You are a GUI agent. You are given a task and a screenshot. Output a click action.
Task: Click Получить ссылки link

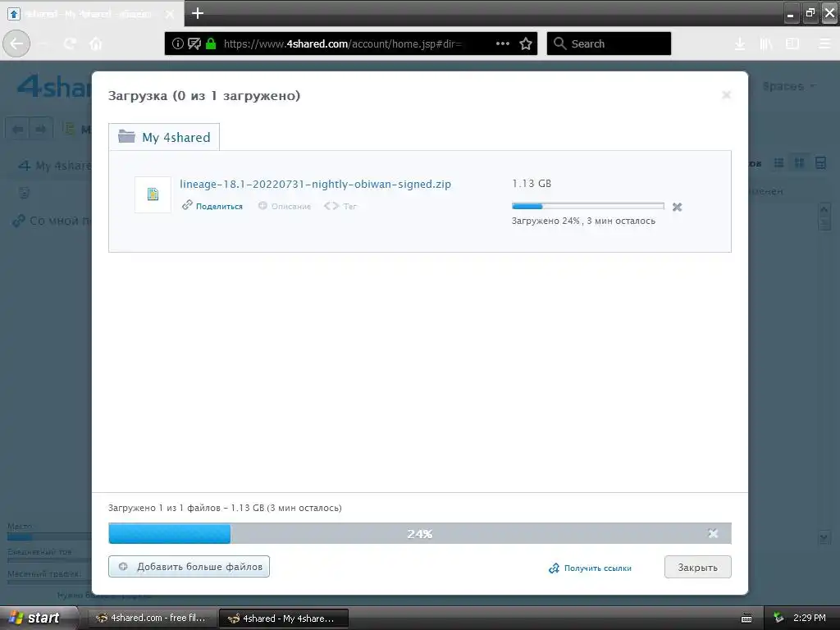click(591, 568)
